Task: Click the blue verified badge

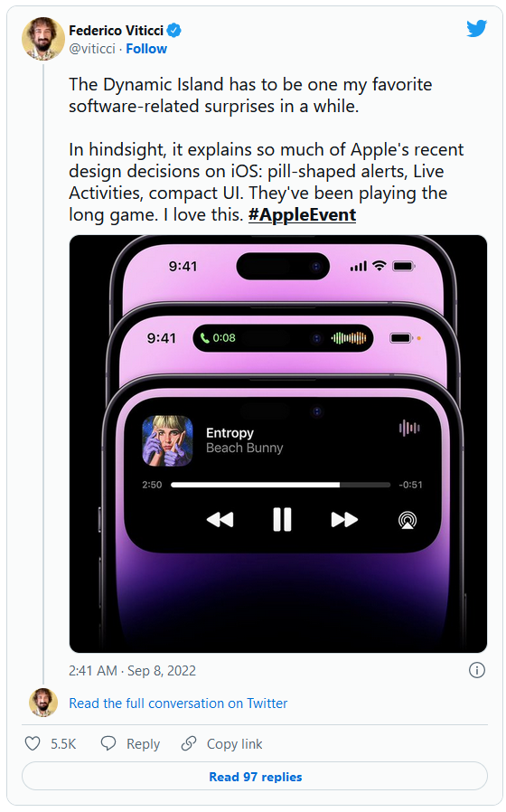Action: 174,31
